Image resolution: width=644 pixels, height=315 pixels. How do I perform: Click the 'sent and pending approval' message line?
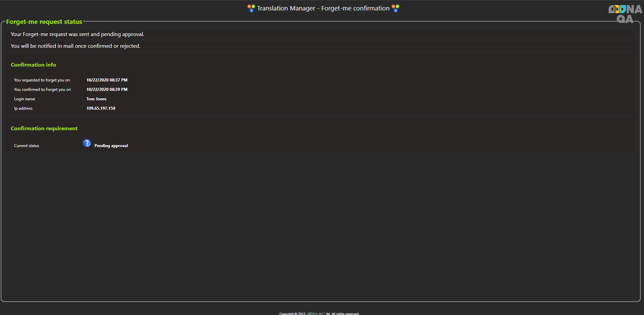point(77,34)
